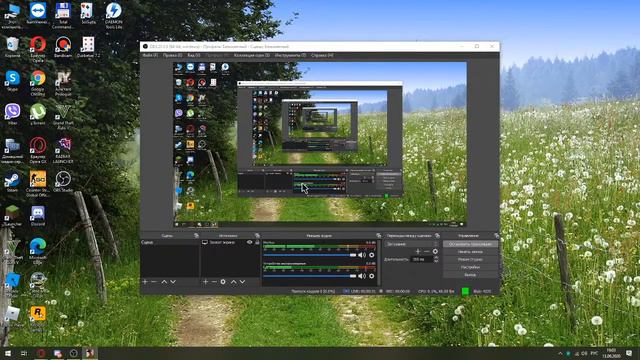Add a scene transition with the plus icon

pyautogui.click(x=418, y=251)
